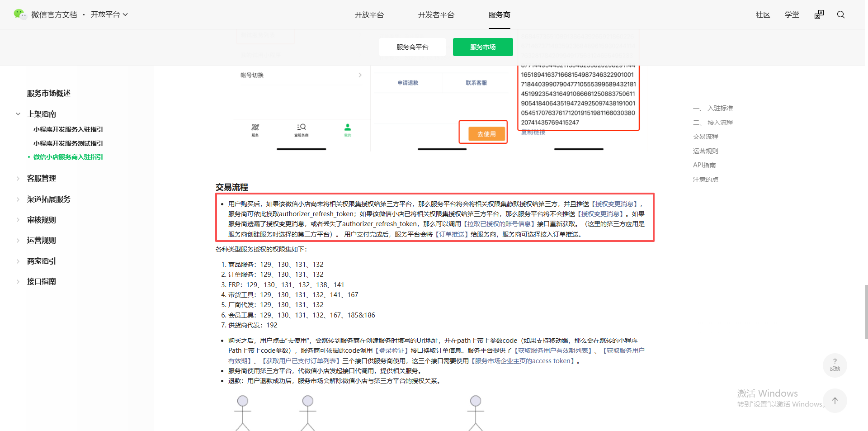Image resolution: width=868 pixels, height=431 pixels.
Task: Open 小程序开发服务入驻指引 page
Action: pyautogui.click(x=68, y=129)
